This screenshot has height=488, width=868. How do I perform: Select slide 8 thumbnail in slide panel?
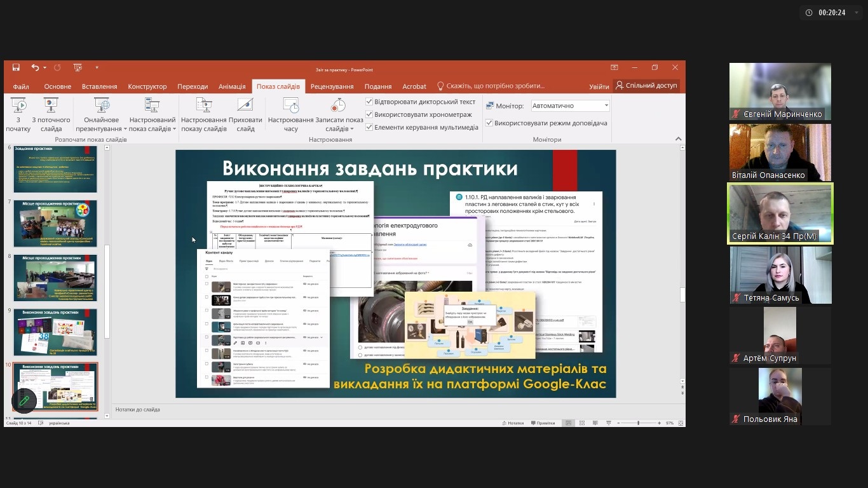click(x=55, y=278)
